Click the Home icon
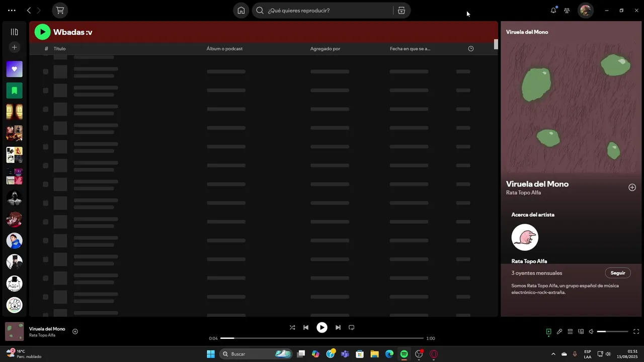 (x=241, y=10)
